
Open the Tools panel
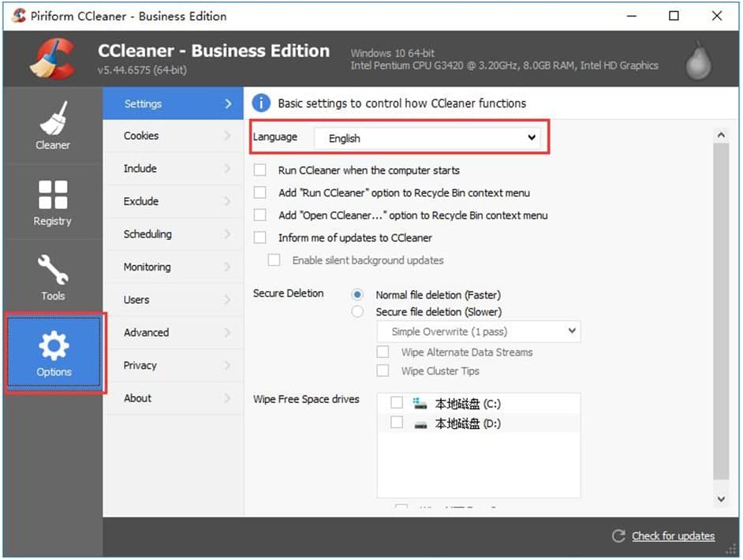coord(52,276)
